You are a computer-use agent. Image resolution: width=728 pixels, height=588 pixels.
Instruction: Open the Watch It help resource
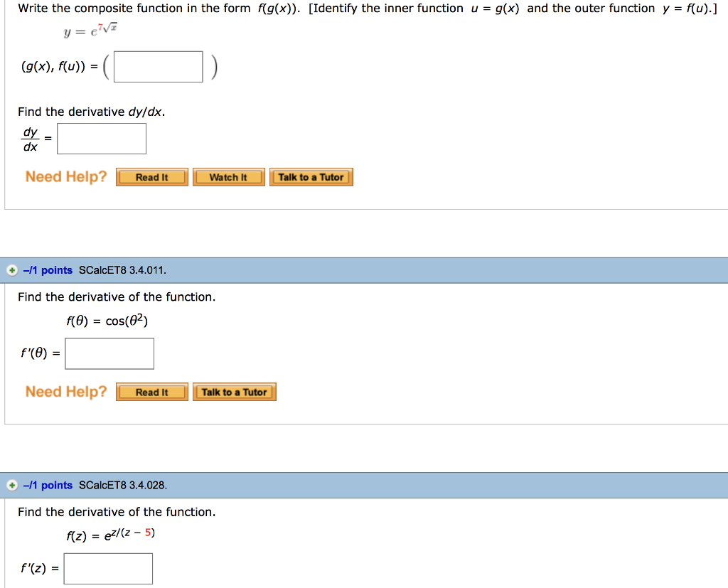[x=228, y=176]
